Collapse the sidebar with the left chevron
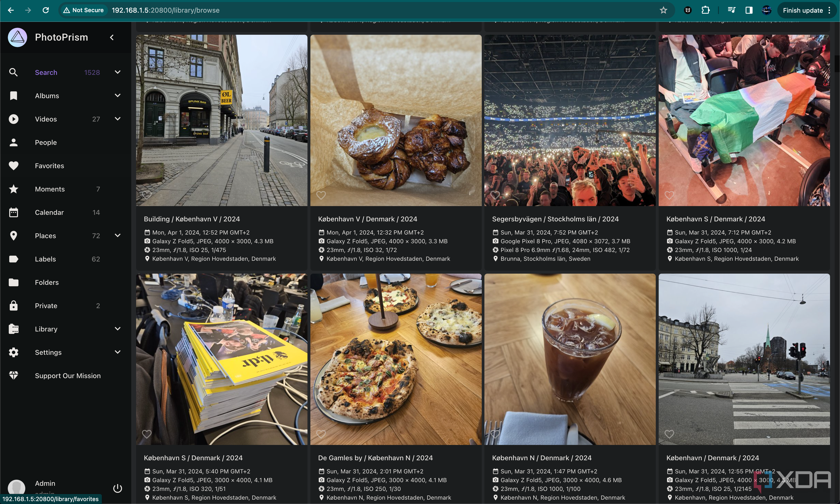The height and width of the screenshot is (504, 840). [x=112, y=37]
